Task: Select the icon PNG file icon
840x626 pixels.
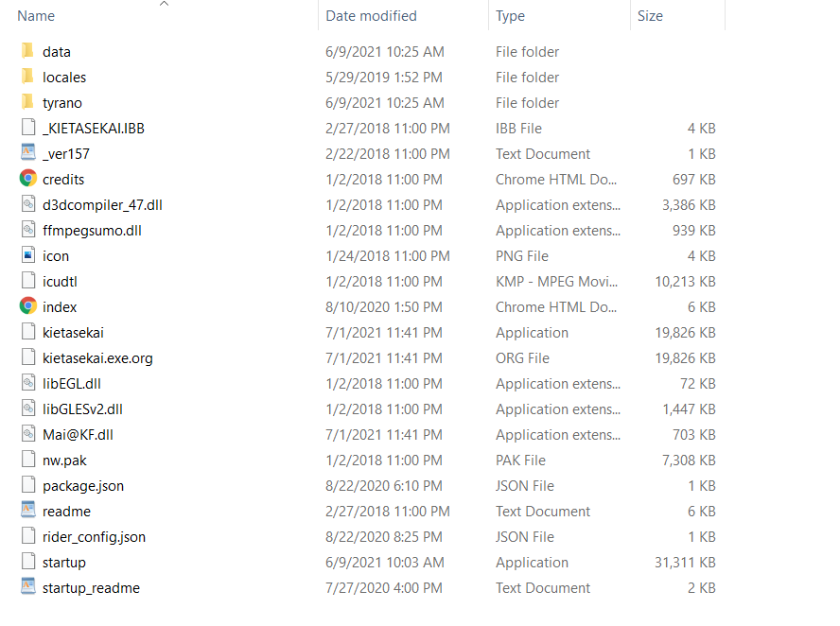Action: [x=28, y=255]
